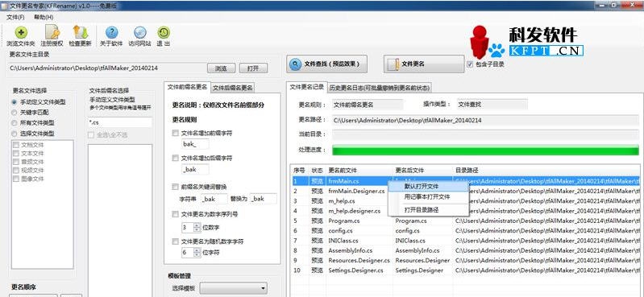
Task: Open the File (文件) menu
Action: 15,17
